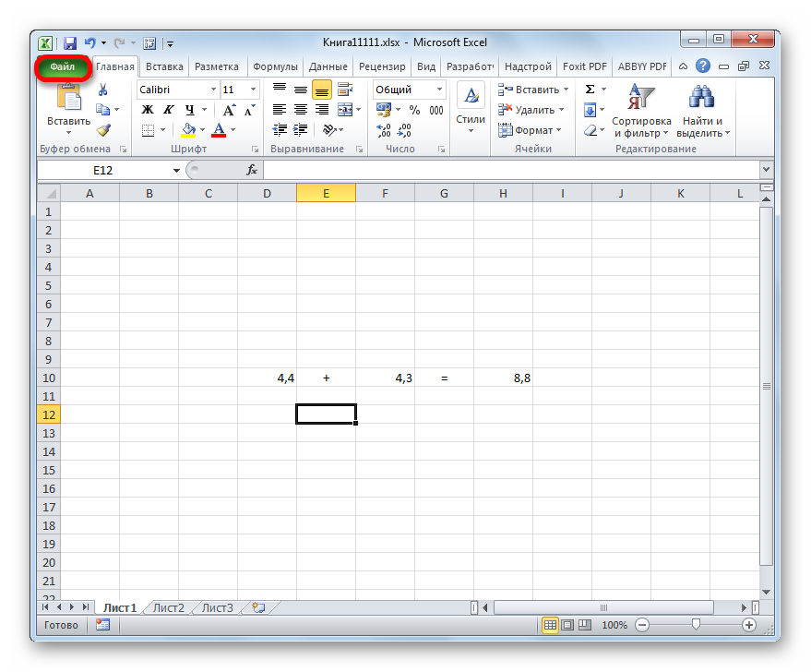The width and height of the screenshot is (811, 672).
Task: Decrease decimal places
Action: point(404,130)
